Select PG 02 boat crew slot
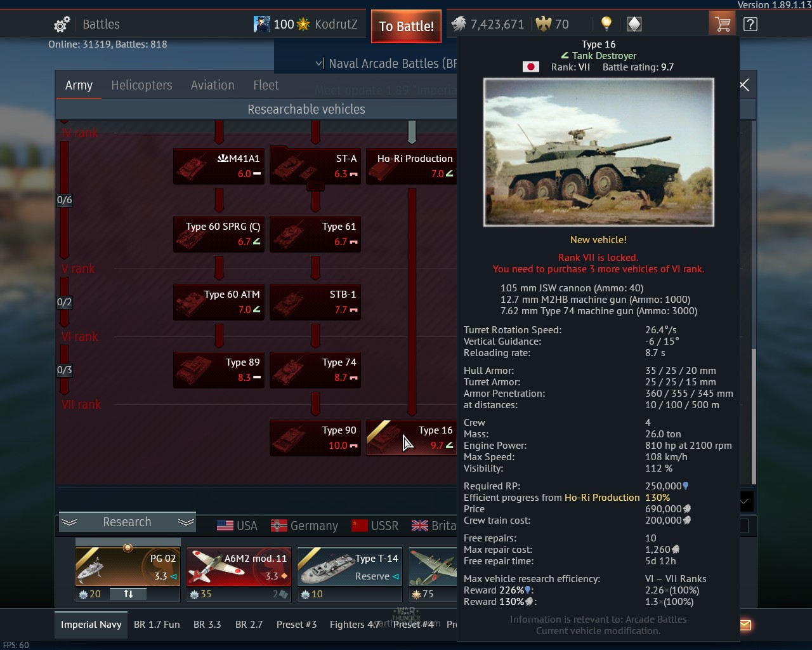This screenshot has height=650, width=812. click(x=128, y=566)
